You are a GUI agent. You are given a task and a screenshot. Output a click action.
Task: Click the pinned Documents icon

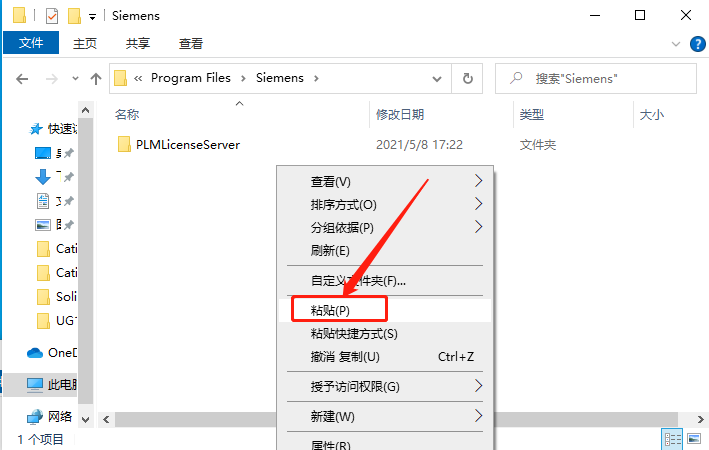(43, 201)
